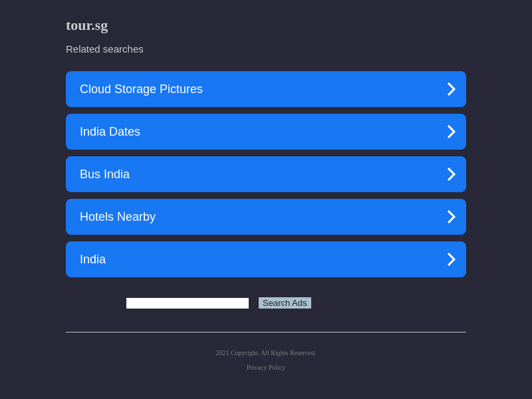The width and height of the screenshot is (532, 399).
Task: Click the blue Bus India banner
Action: 299,174
